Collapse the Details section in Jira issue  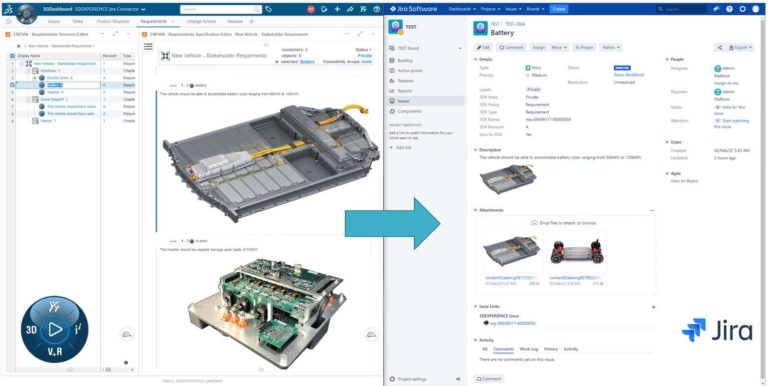pos(475,59)
